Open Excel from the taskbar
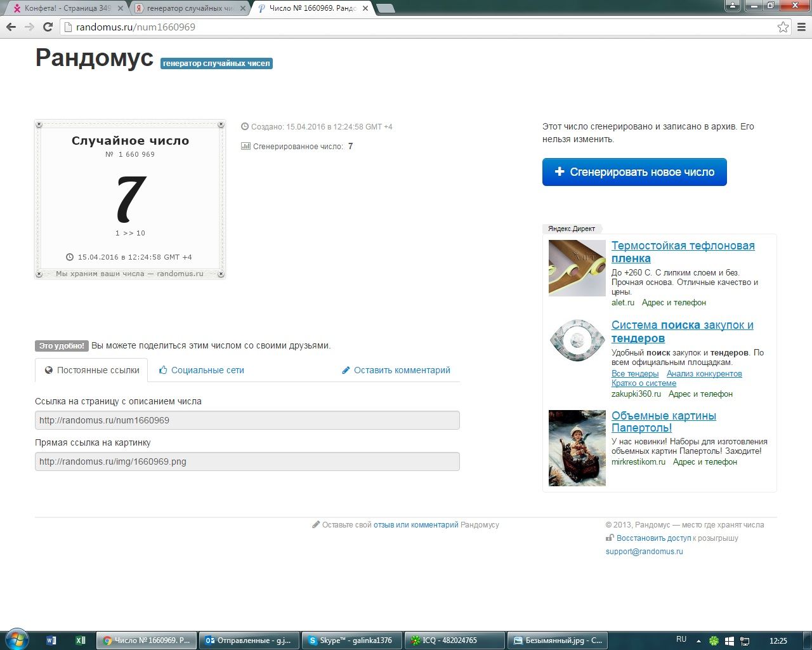Image resolution: width=812 pixels, height=650 pixels. tap(81, 640)
